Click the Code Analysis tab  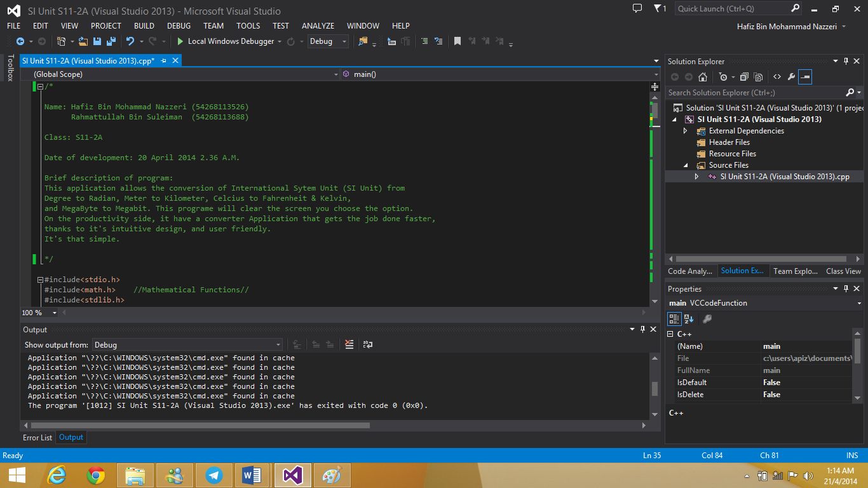[690, 271]
